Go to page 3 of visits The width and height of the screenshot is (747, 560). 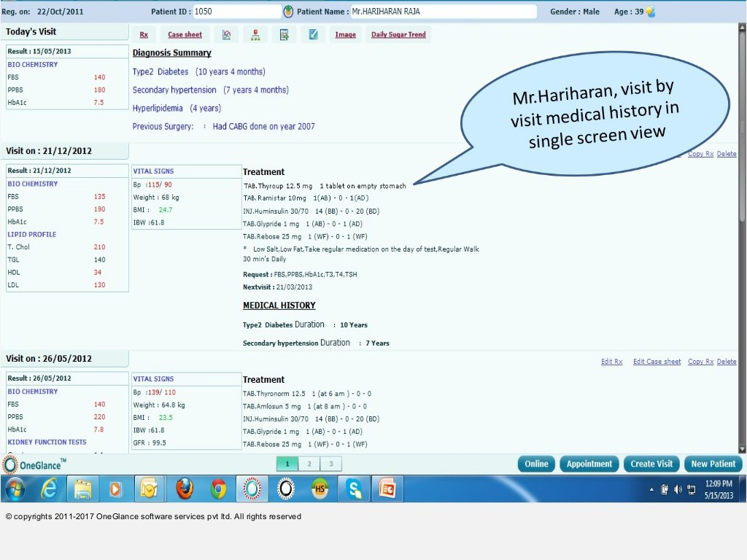331,464
